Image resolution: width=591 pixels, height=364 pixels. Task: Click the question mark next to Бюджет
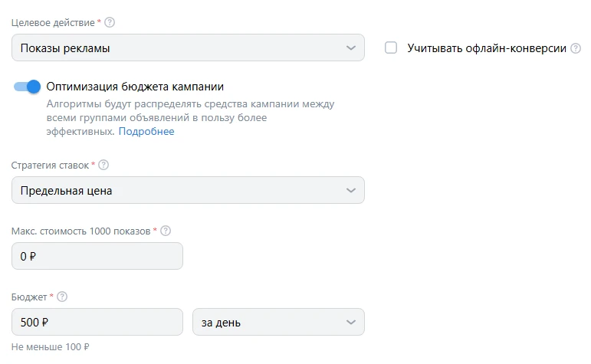coord(63,297)
